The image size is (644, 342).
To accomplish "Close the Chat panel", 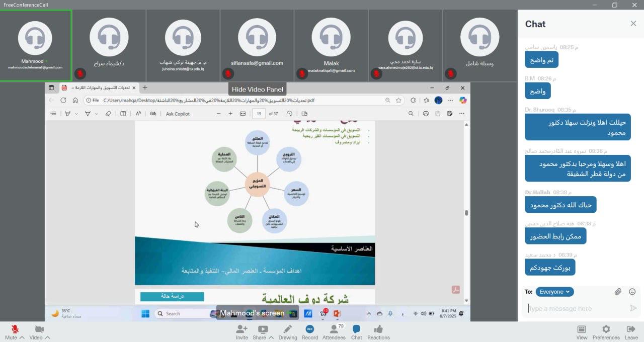I will tap(633, 24).
